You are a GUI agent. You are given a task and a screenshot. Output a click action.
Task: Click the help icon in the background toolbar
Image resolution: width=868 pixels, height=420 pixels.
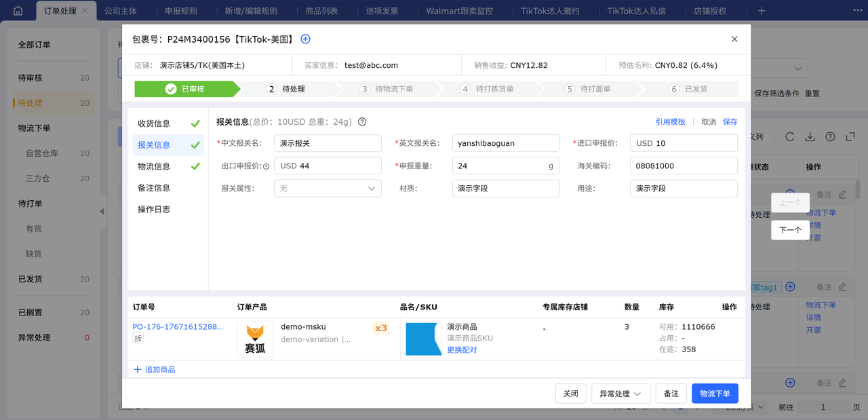[830, 137]
